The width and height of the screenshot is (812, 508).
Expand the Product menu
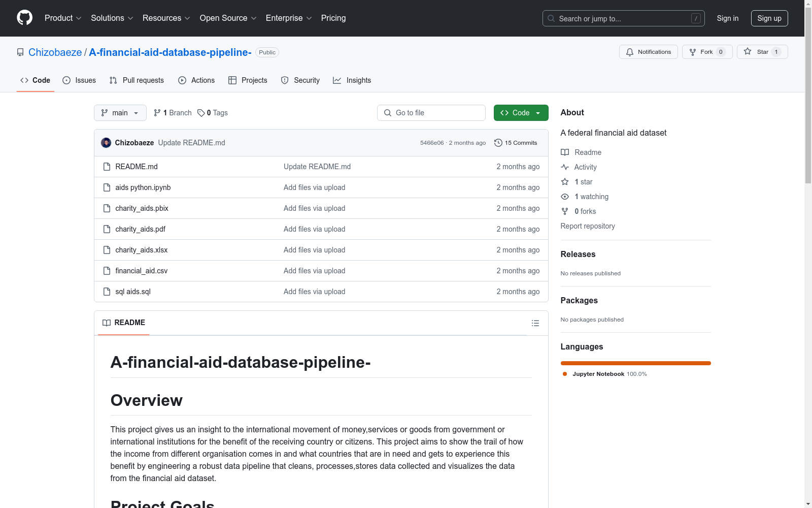click(63, 18)
